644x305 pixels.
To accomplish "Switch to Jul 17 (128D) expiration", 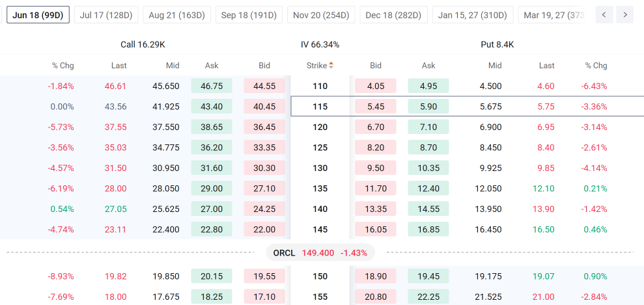I will click(x=106, y=15).
